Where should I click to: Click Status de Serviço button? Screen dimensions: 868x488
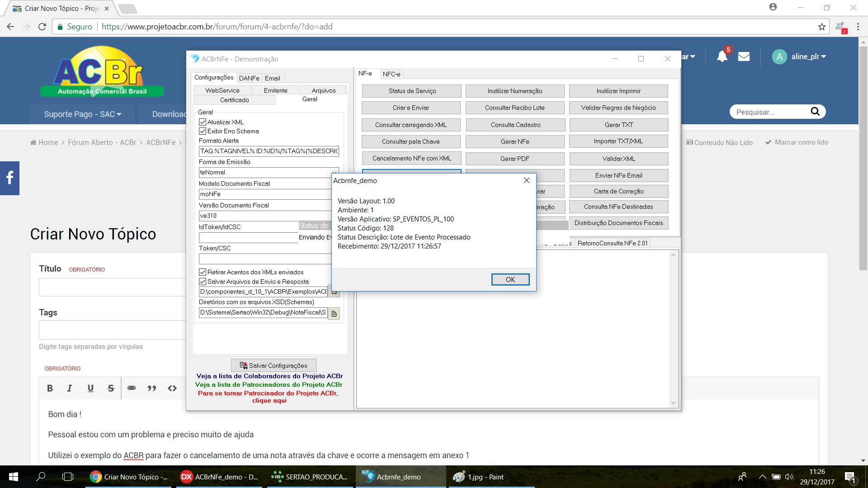pos(412,91)
